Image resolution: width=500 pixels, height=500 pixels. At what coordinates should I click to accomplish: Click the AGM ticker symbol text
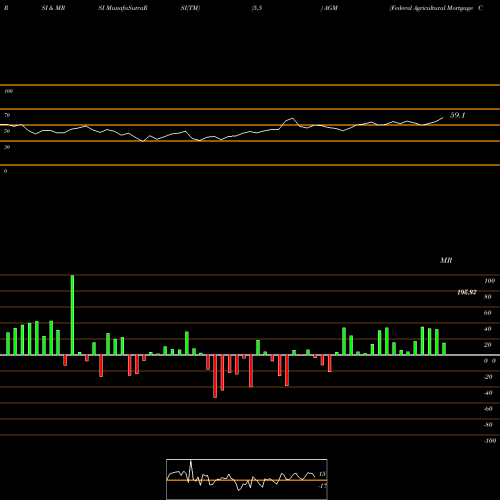pos(330,8)
